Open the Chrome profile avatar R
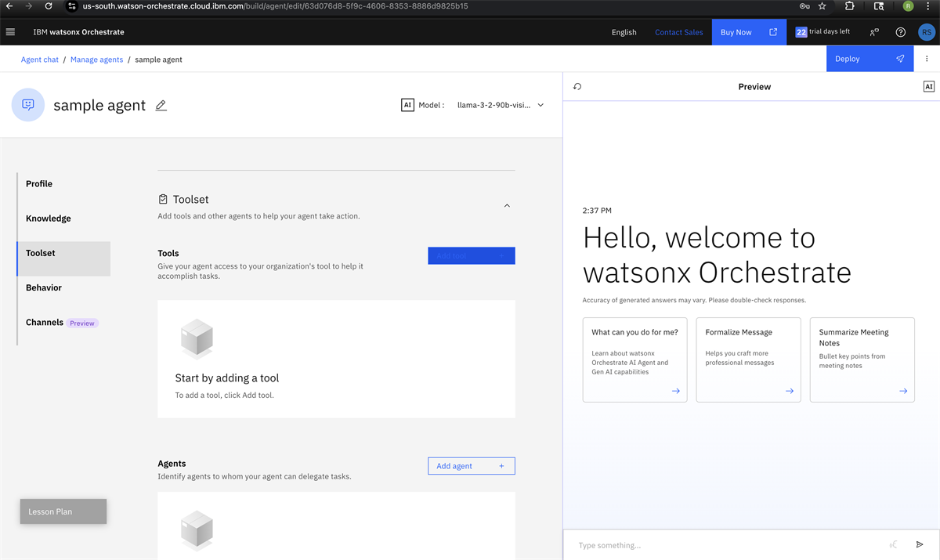Screen dimensions: 940x560 tap(908, 6)
